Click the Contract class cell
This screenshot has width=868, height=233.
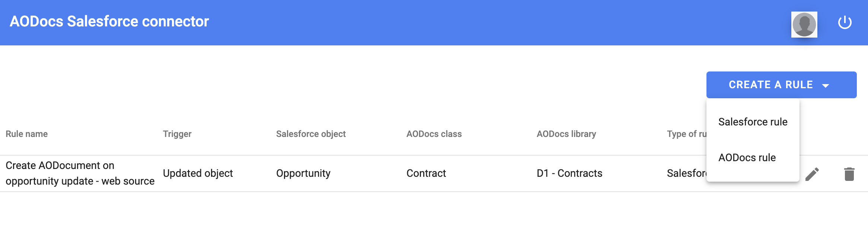tap(426, 173)
